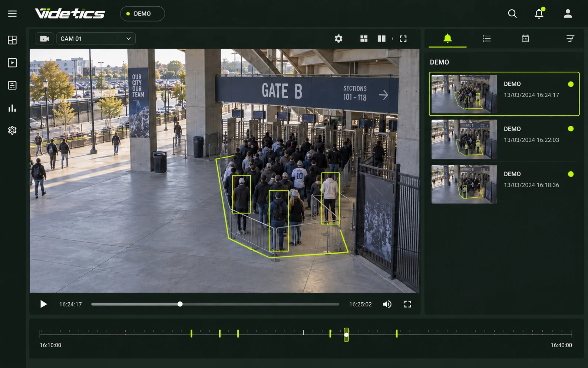Open the reports list in sidebar

tap(12, 85)
